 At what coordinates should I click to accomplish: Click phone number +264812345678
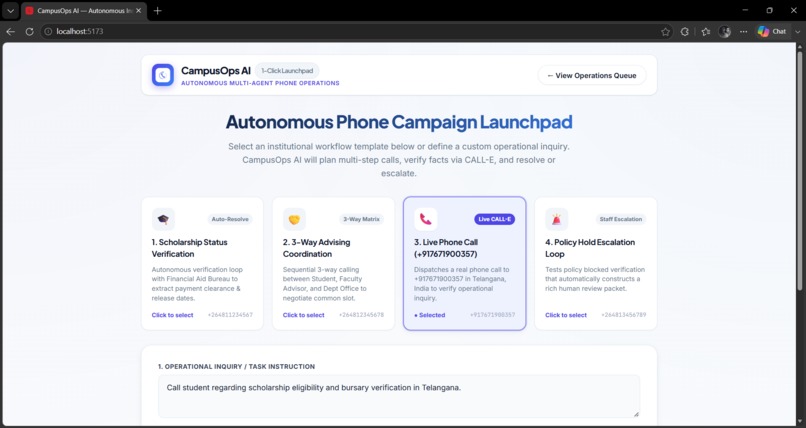361,315
